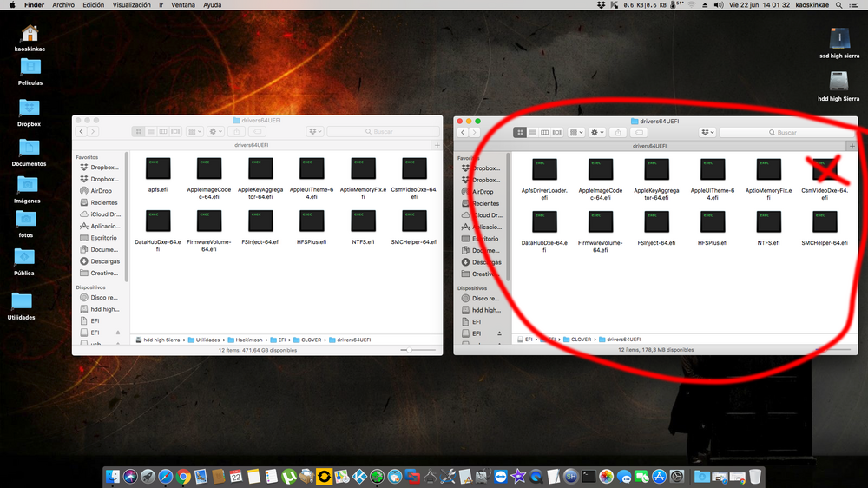Image resolution: width=868 pixels, height=488 pixels.
Task: Open the Trash in the Dock
Action: 755,476
